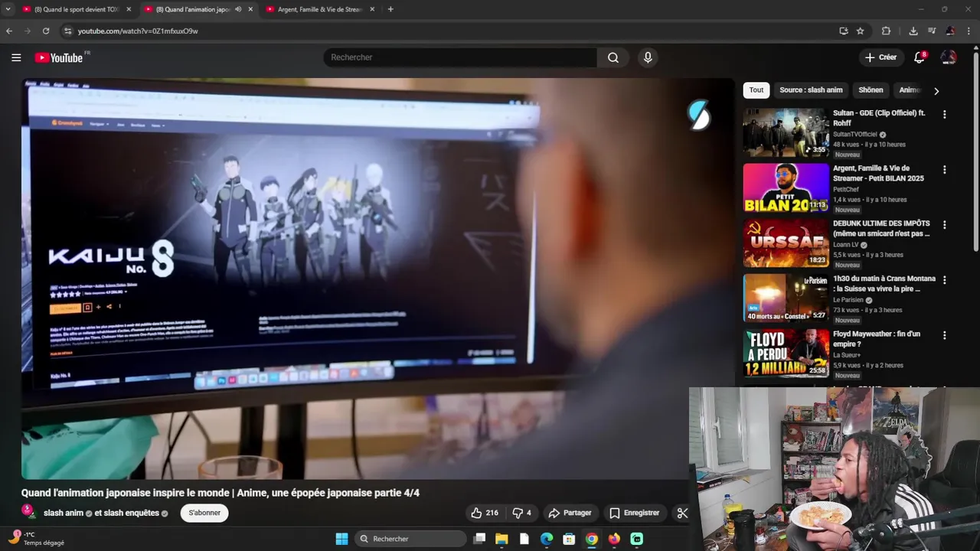The image size is (980, 551).
Task: Click the Le Parisien channel name
Action: (848, 300)
